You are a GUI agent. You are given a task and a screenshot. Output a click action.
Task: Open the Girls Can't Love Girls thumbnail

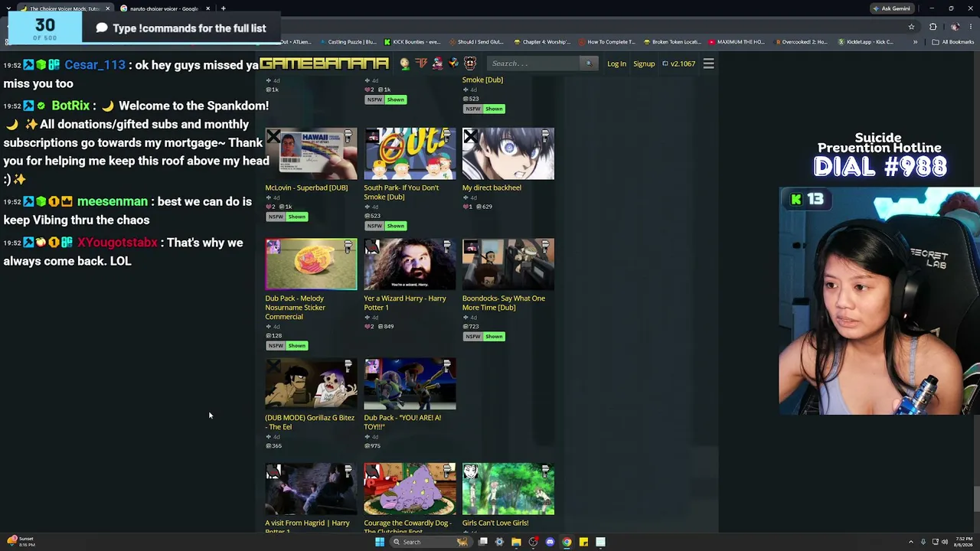508,489
